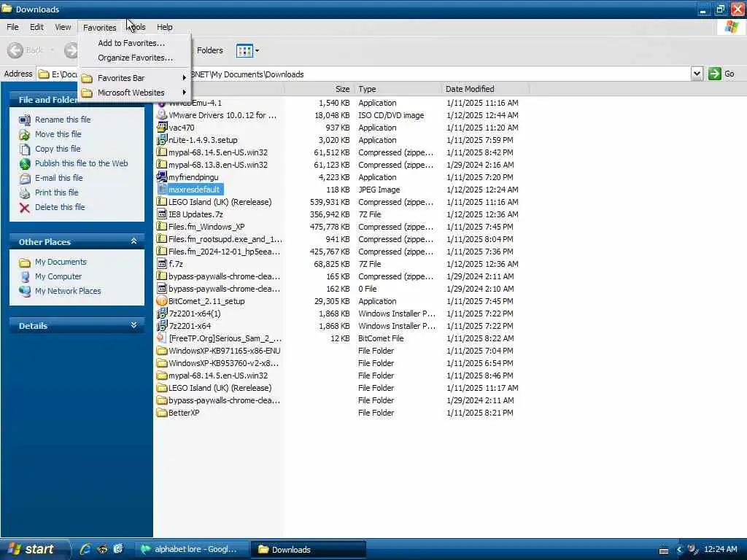This screenshot has height=560, width=747.
Task: Open the File menu
Action: [x=13, y=27]
